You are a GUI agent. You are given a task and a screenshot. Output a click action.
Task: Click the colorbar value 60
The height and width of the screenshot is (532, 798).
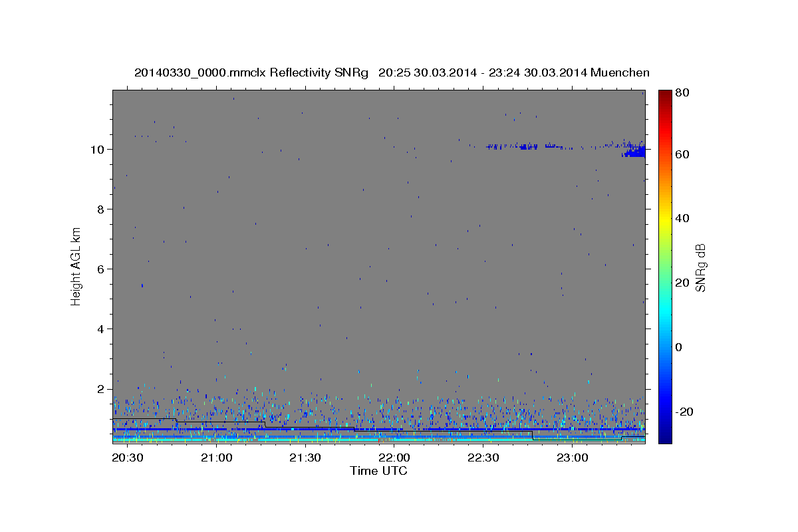(x=683, y=154)
